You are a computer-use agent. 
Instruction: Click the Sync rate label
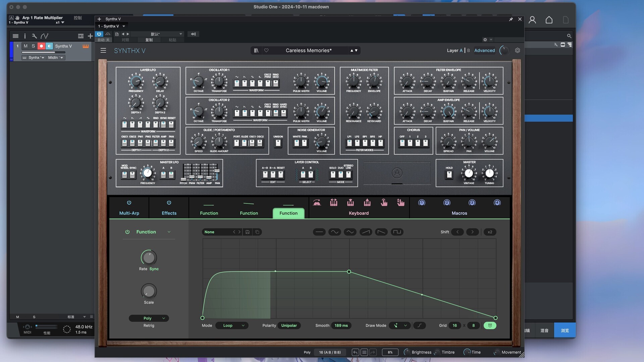point(154,269)
